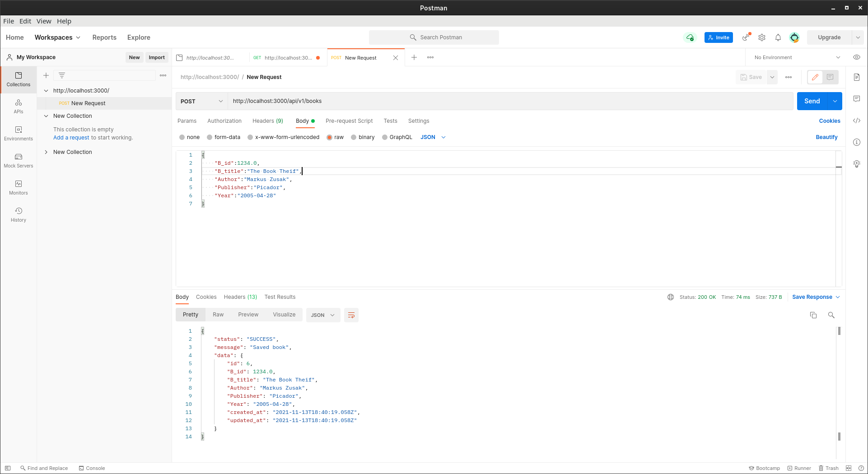Viewport: 868px width, 474px height.
Task: Open the Mock Servers panel
Action: point(19,161)
